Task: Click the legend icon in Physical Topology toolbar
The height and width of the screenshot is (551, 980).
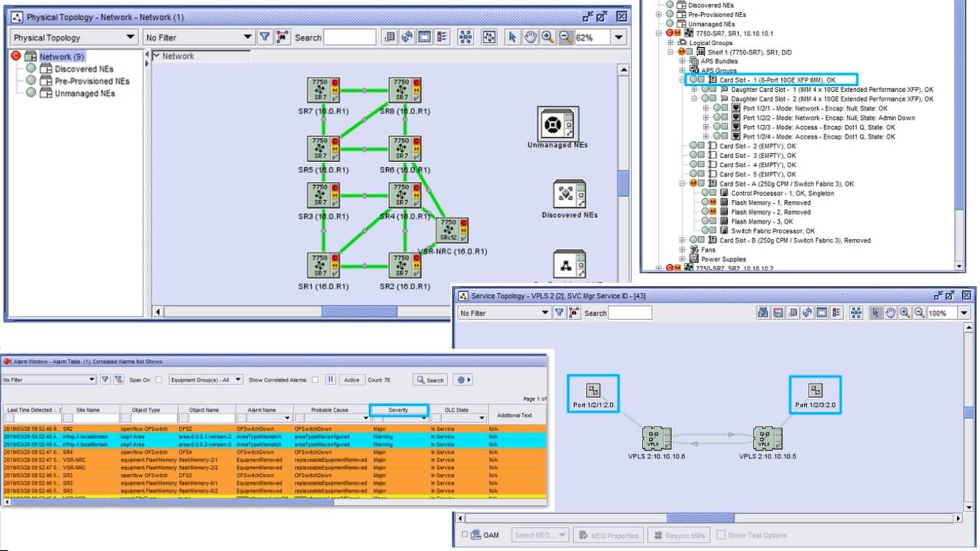Action: pyautogui.click(x=442, y=37)
